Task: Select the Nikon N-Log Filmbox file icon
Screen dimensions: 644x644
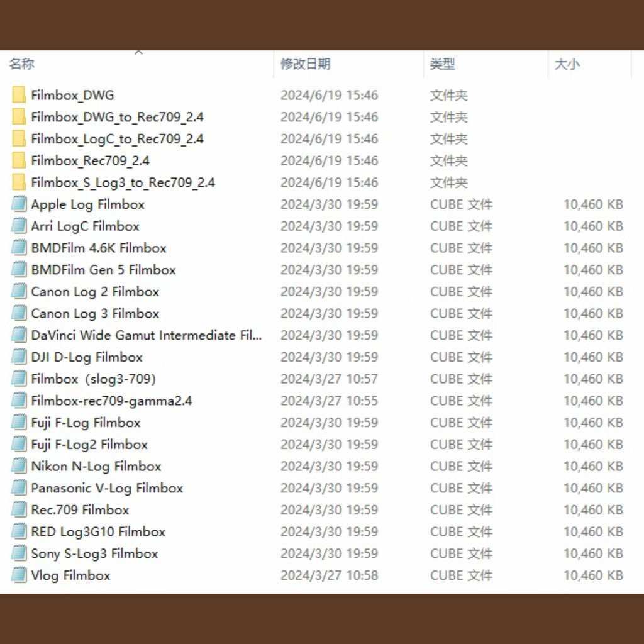Action: (18, 465)
